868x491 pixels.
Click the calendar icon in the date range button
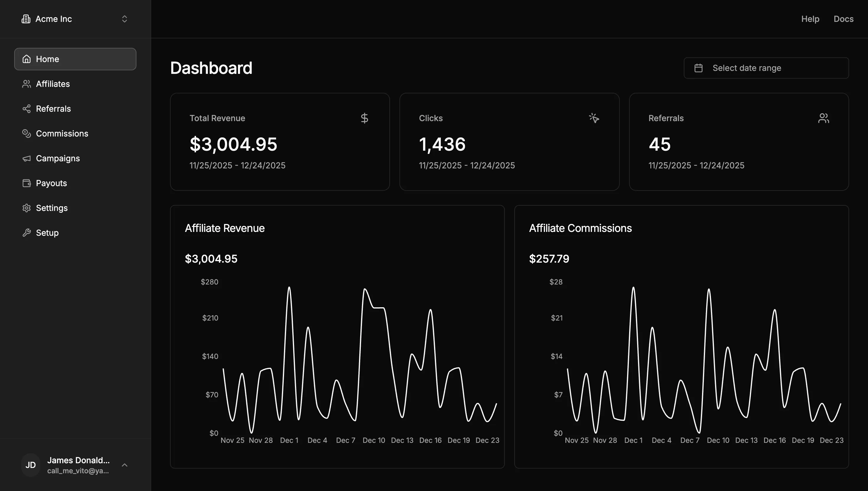click(699, 68)
